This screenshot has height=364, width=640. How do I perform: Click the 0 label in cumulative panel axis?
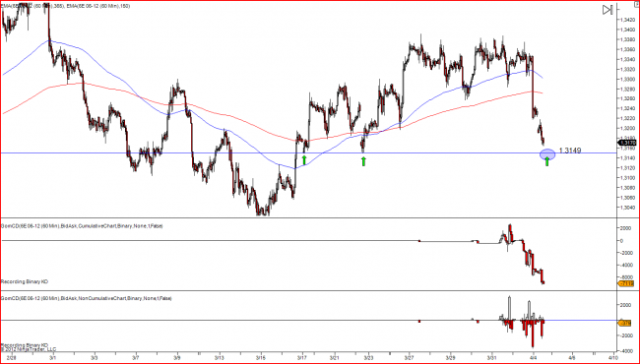coord(621,240)
